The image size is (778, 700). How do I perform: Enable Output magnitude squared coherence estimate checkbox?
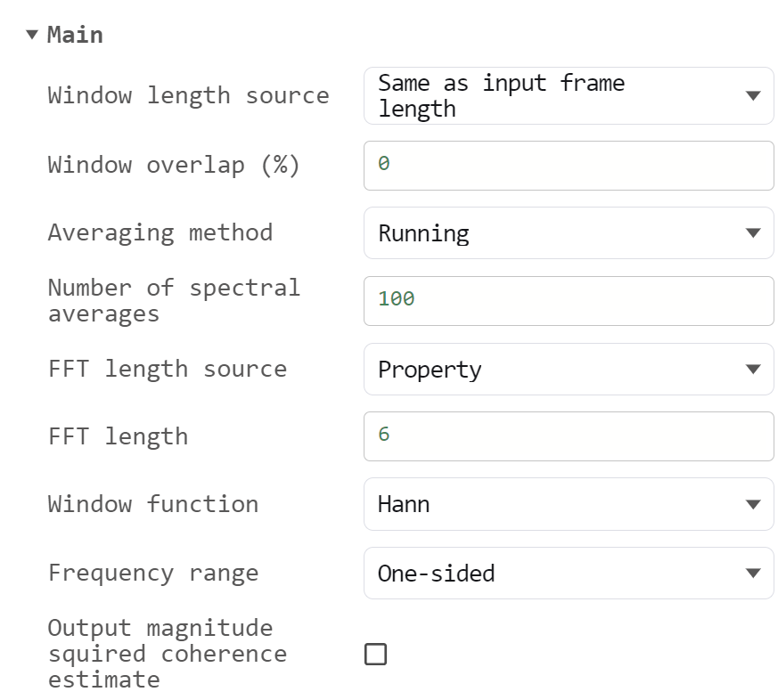tap(376, 655)
